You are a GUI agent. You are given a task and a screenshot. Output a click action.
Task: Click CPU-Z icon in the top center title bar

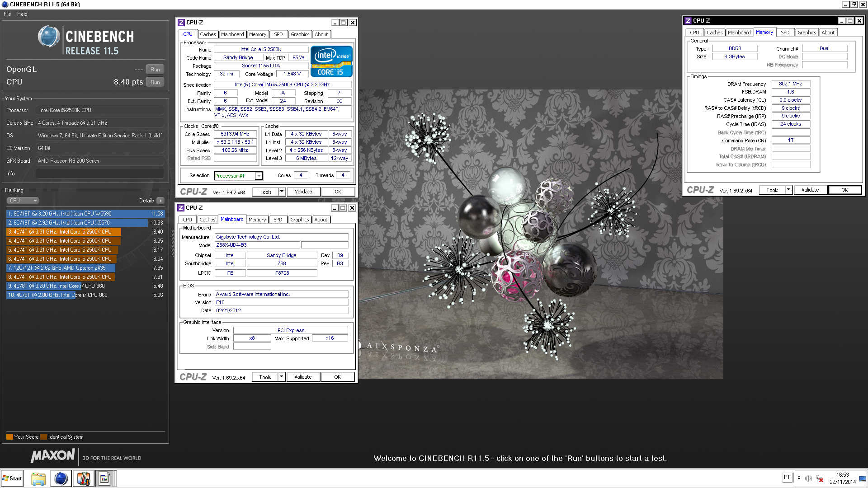181,23
